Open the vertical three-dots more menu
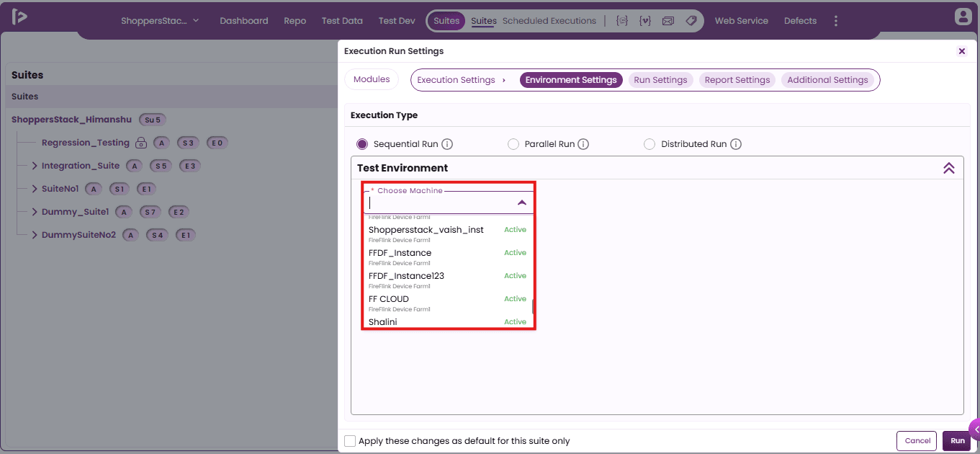Viewport: 980px width, 454px height. [835, 21]
